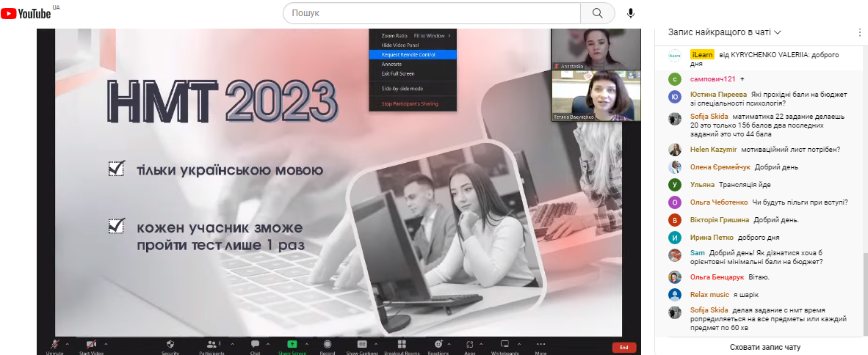Click the Whiteboards icon
The image size is (868, 355).
[504, 344]
